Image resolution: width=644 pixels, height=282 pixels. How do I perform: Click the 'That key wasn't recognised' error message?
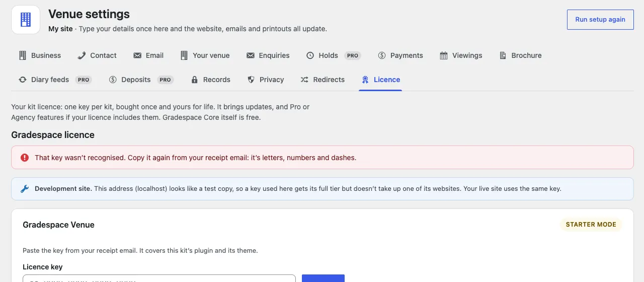coord(195,158)
